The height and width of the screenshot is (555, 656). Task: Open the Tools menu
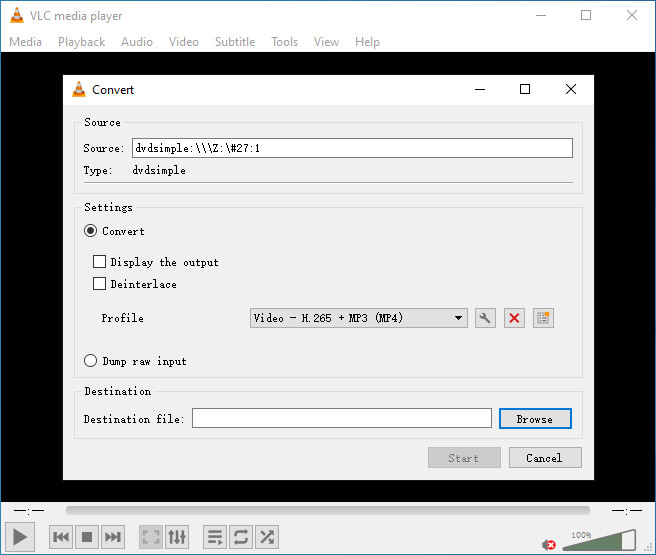284,42
